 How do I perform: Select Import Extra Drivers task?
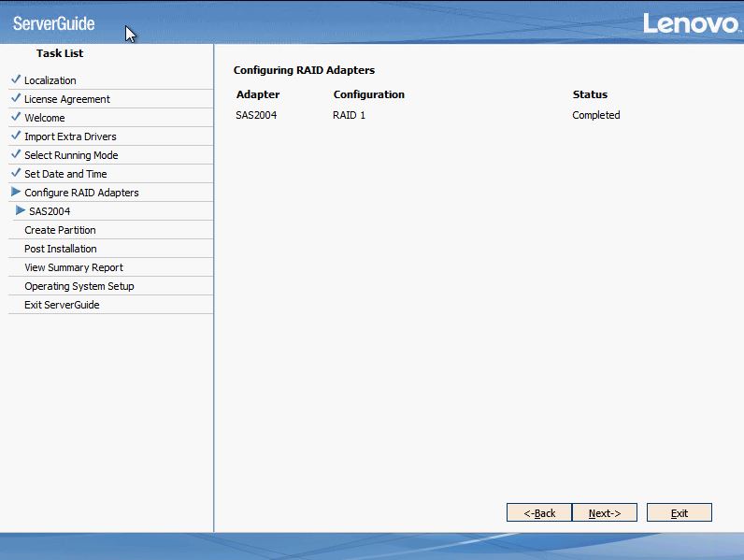70,136
